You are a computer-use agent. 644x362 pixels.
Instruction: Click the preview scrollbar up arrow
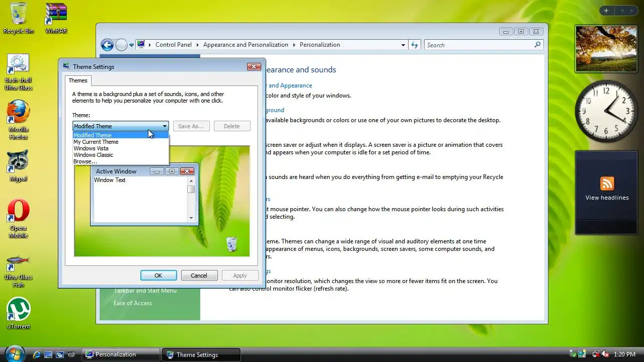191,180
